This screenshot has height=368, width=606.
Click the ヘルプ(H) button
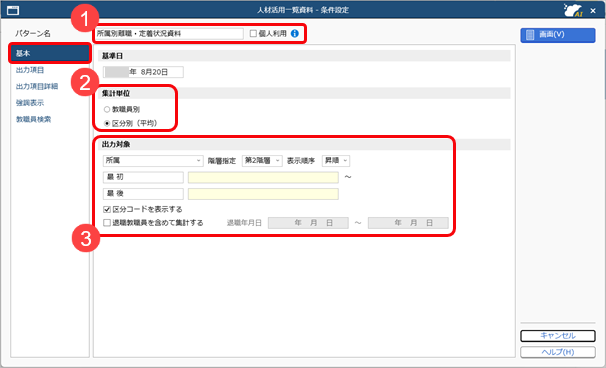[x=558, y=352]
